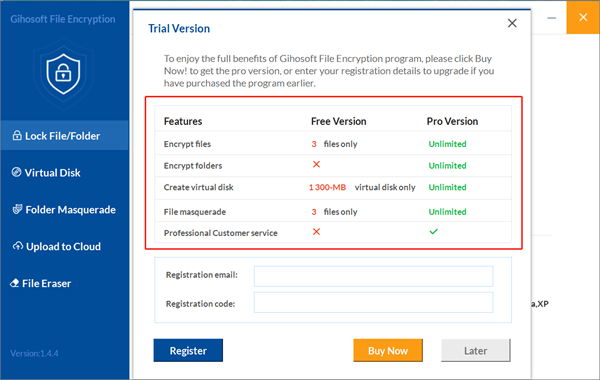Open Lock File/Folder section
The image size is (600, 380).
[x=64, y=135]
